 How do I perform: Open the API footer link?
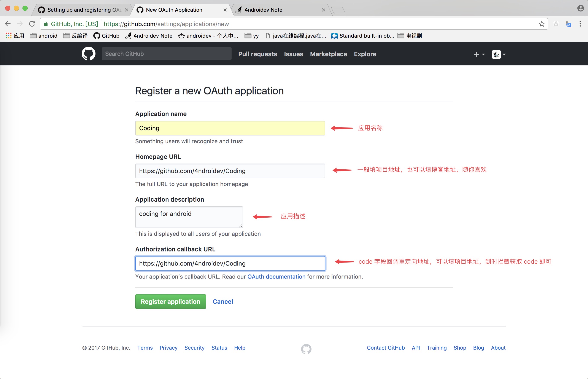[x=416, y=347]
